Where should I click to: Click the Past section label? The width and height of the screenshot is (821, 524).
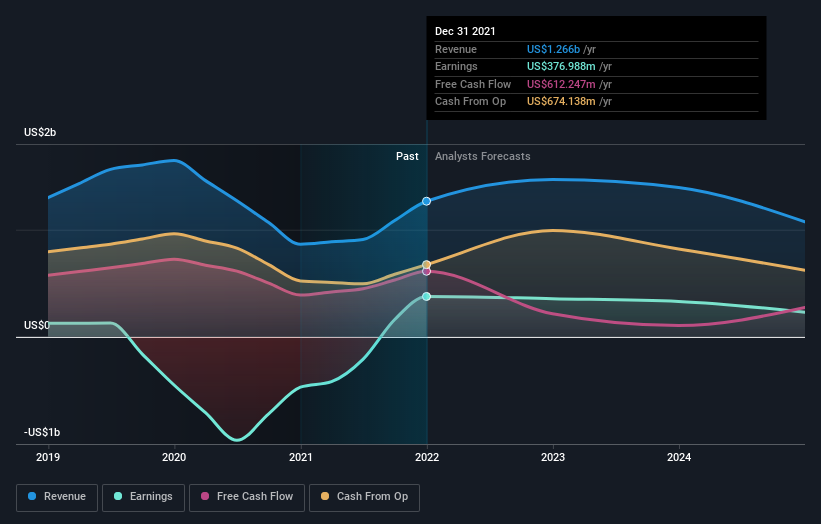(x=407, y=156)
